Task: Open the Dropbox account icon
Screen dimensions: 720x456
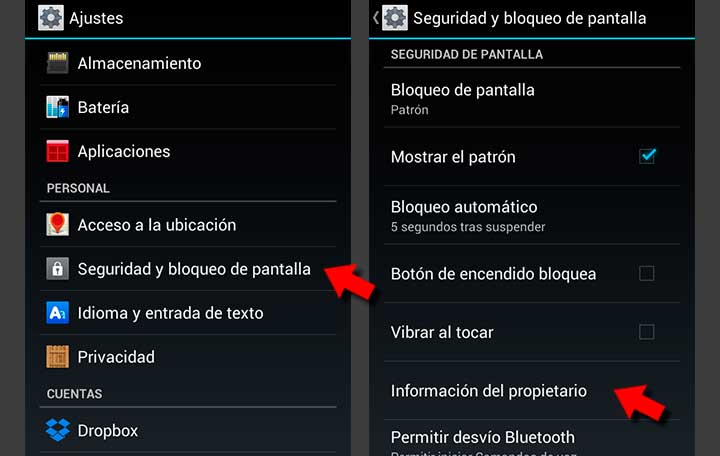Action: 57,430
